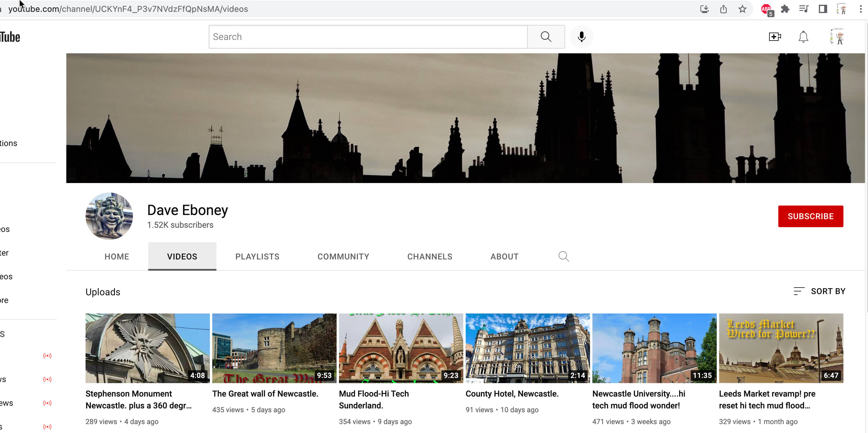868x433 pixels.
Task: Open Stephenson Monument Newcastle video title
Action: (139, 399)
